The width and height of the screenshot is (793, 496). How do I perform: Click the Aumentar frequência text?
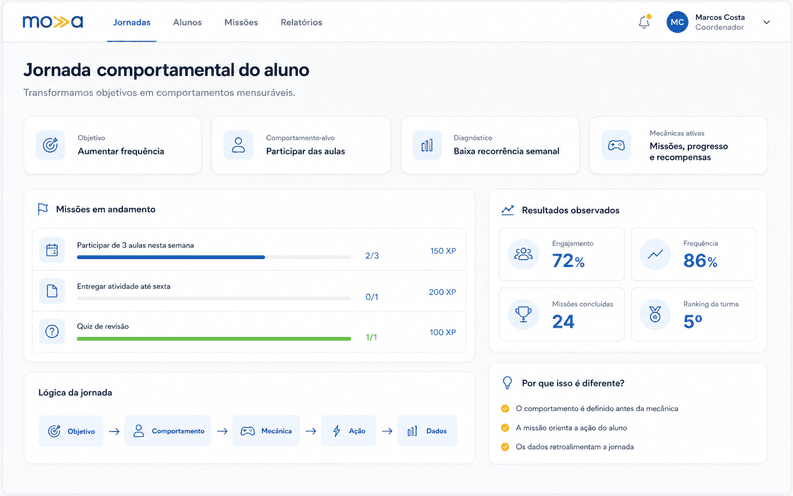pyautogui.click(x=121, y=151)
